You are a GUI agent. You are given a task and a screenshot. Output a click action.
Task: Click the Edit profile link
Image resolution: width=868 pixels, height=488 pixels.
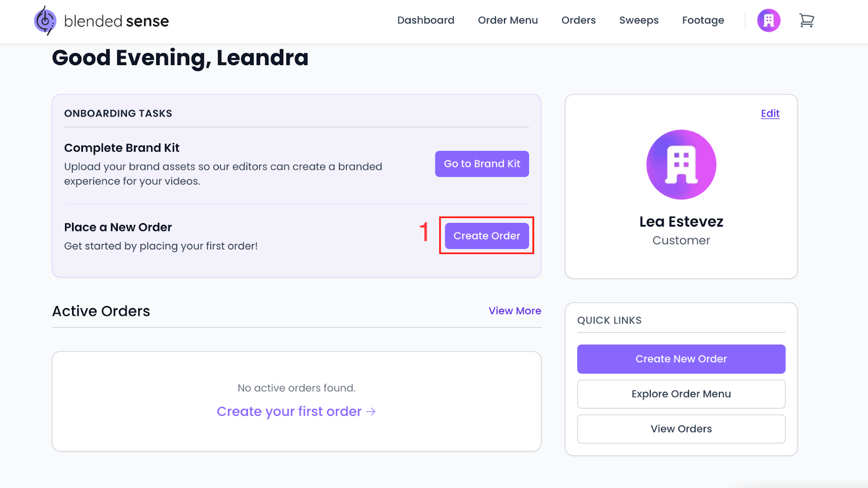tap(770, 113)
